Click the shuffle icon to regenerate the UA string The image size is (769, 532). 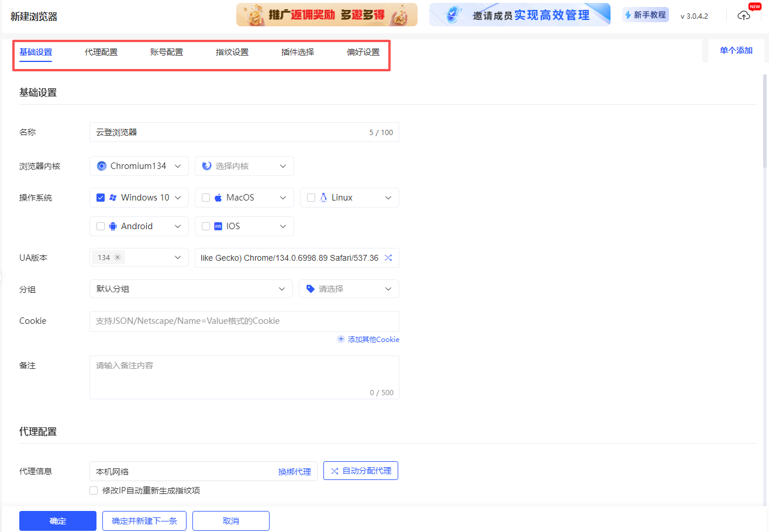coord(388,257)
